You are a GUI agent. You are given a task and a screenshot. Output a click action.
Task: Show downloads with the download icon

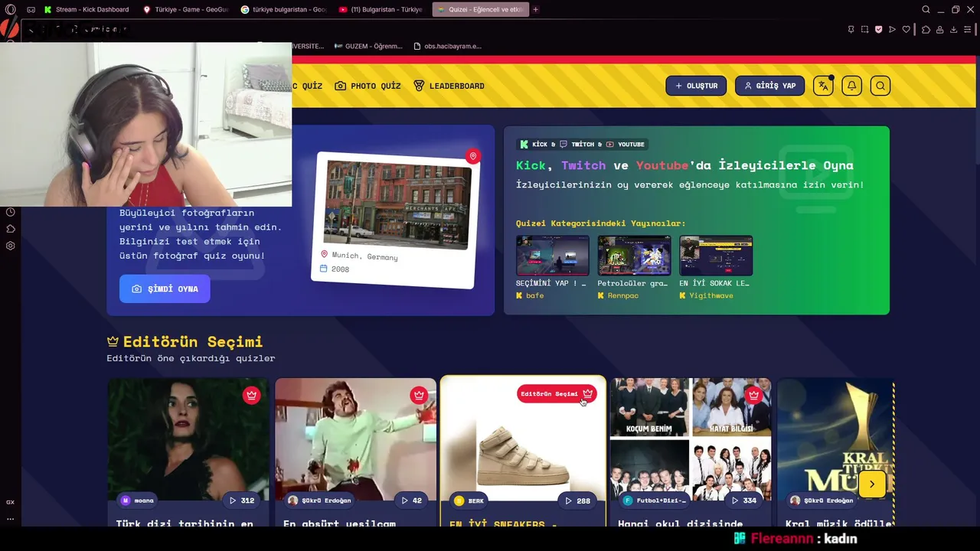[x=953, y=29]
